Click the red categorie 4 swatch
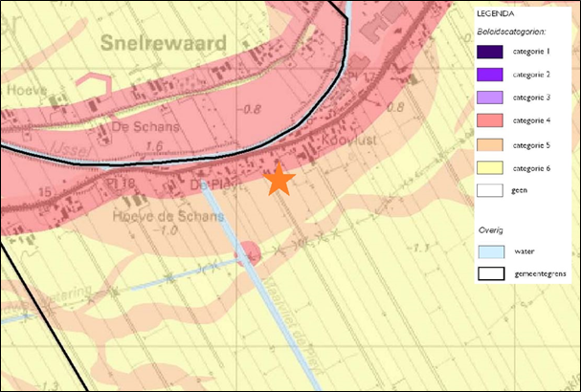 (496, 121)
